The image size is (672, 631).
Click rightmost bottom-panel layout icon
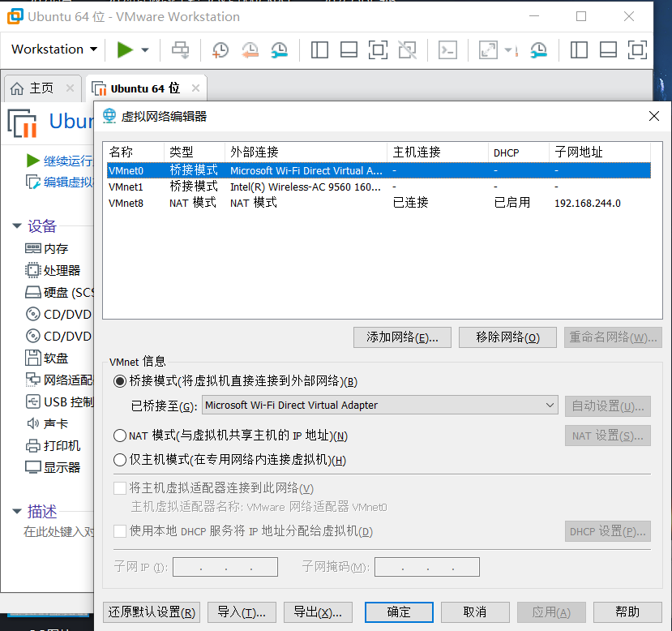[608, 49]
